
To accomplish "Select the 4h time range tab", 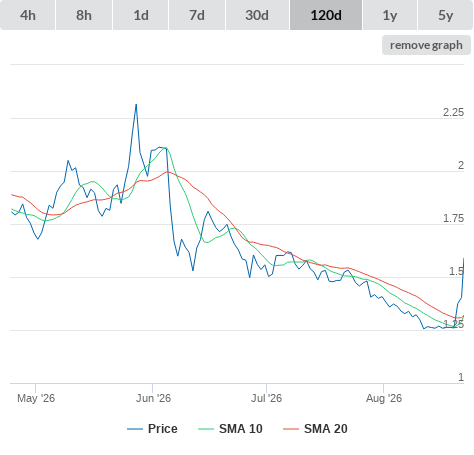I will pos(28,15).
